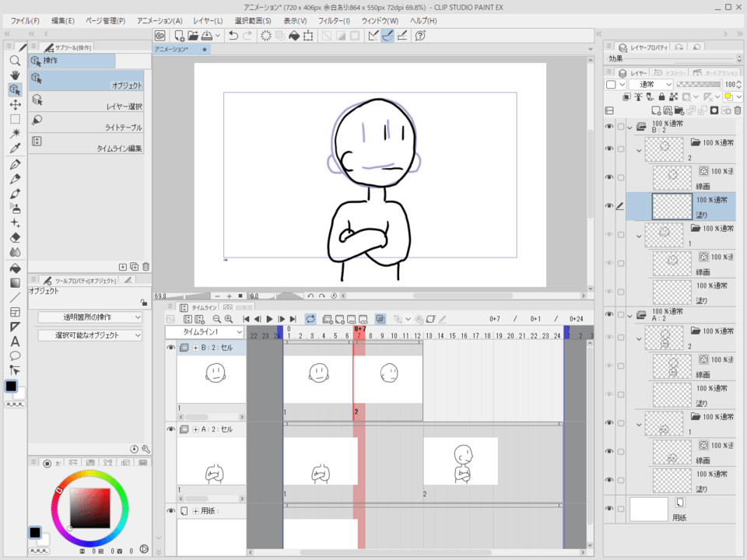Collapse the A : 2 animation folder
The width and height of the screenshot is (747, 560).
(630, 315)
